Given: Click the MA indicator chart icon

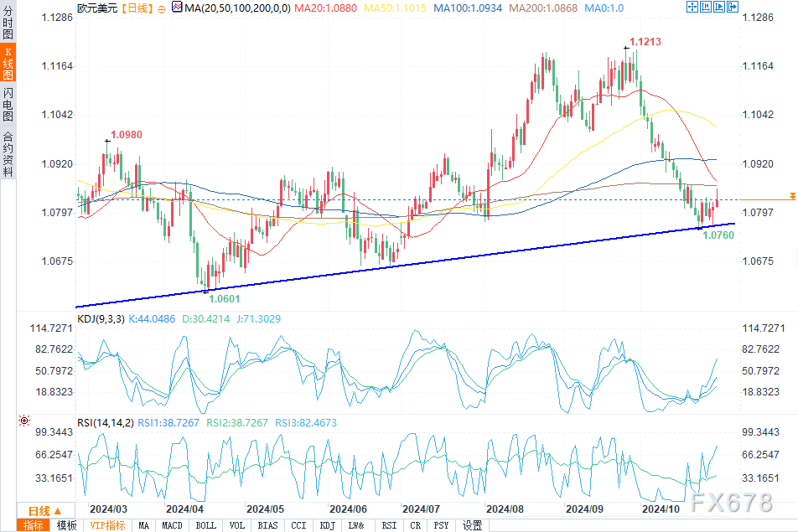Looking at the screenshot, I should pyautogui.click(x=176, y=8).
